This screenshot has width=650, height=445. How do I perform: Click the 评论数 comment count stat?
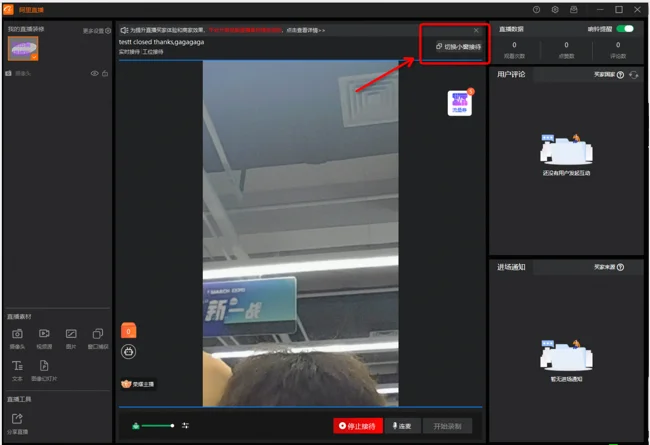point(618,50)
